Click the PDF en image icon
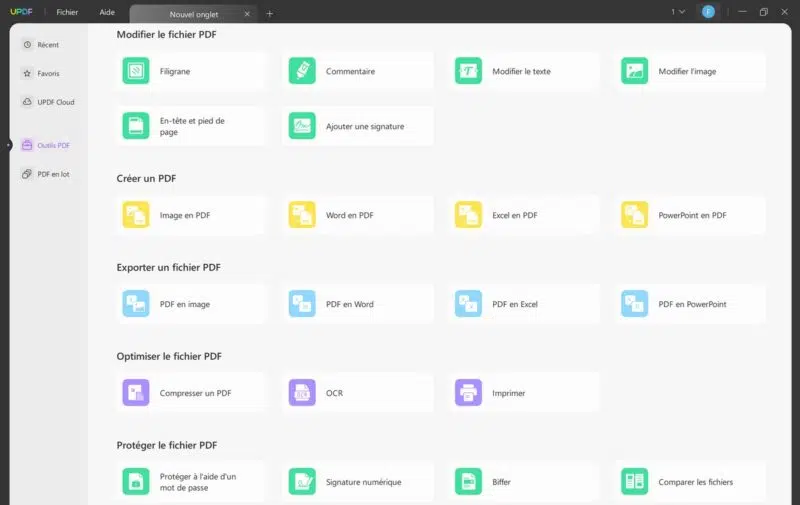Image resolution: width=800 pixels, height=505 pixels. [136, 304]
